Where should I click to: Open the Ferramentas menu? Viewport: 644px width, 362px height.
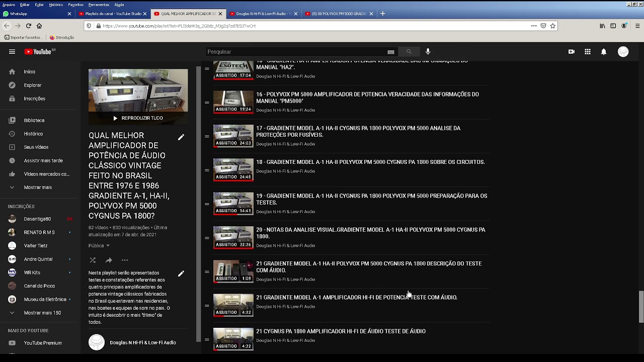tap(99, 5)
